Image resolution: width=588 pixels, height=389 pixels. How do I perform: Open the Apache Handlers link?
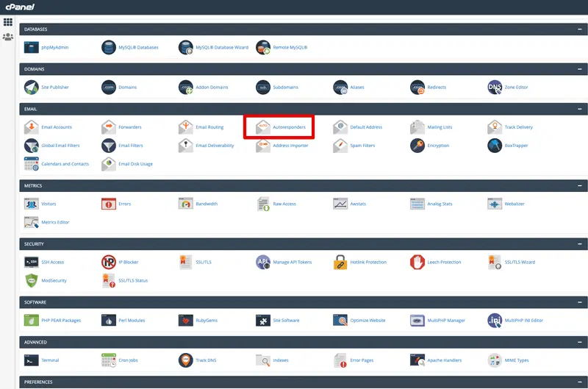point(445,360)
